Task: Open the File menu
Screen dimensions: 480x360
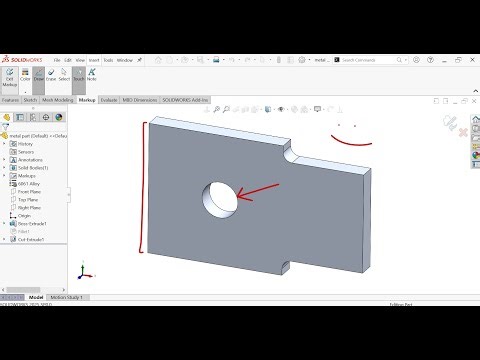Action: pyautogui.click(x=57, y=60)
